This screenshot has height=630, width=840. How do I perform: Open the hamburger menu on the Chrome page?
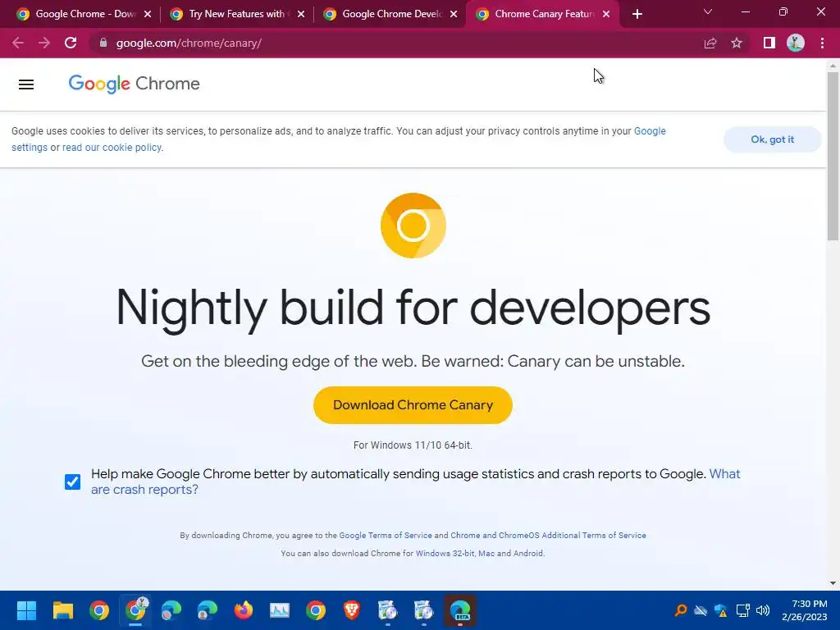click(25, 84)
